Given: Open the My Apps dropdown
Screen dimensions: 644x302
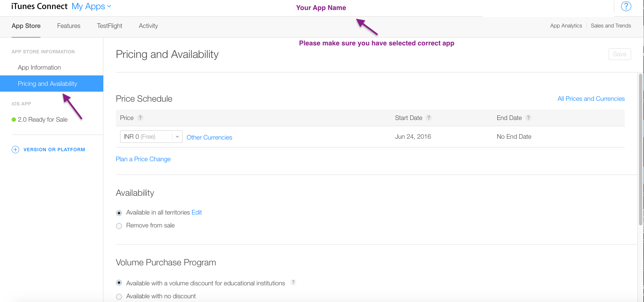Looking at the screenshot, I should click(x=91, y=6).
